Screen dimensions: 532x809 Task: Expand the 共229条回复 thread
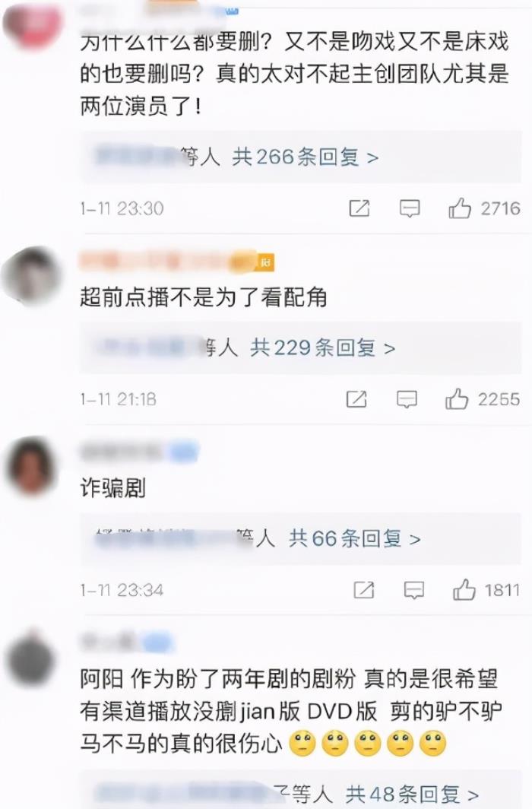pos(323,347)
